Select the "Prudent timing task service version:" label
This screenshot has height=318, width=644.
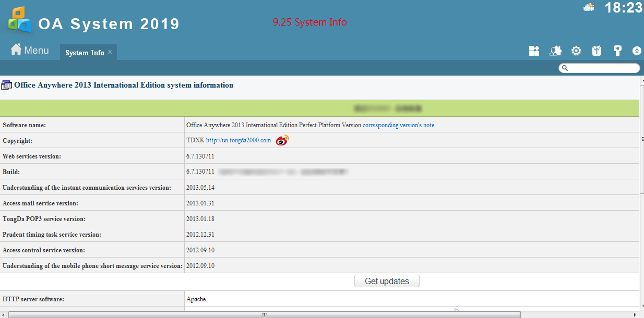click(x=52, y=235)
